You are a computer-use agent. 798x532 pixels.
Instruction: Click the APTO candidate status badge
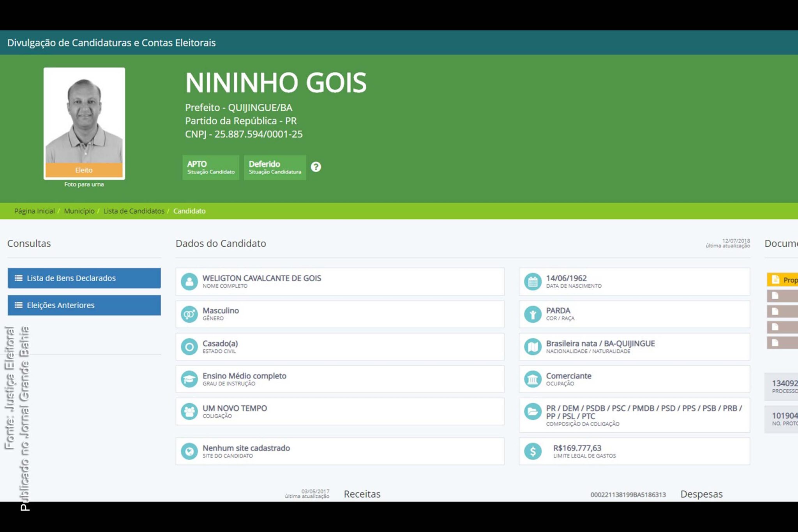click(211, 167)
